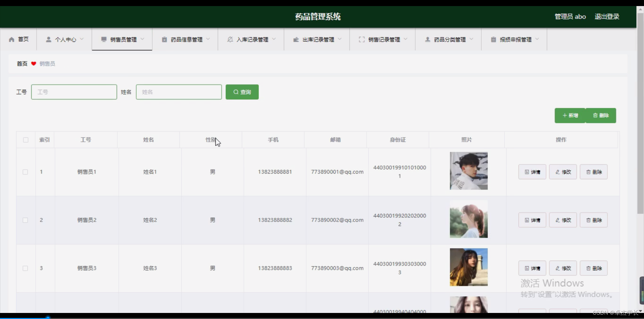Check the checkbox for 销售员1 row
This screenshot has width=644, height=319.
[x=25, y=172]
